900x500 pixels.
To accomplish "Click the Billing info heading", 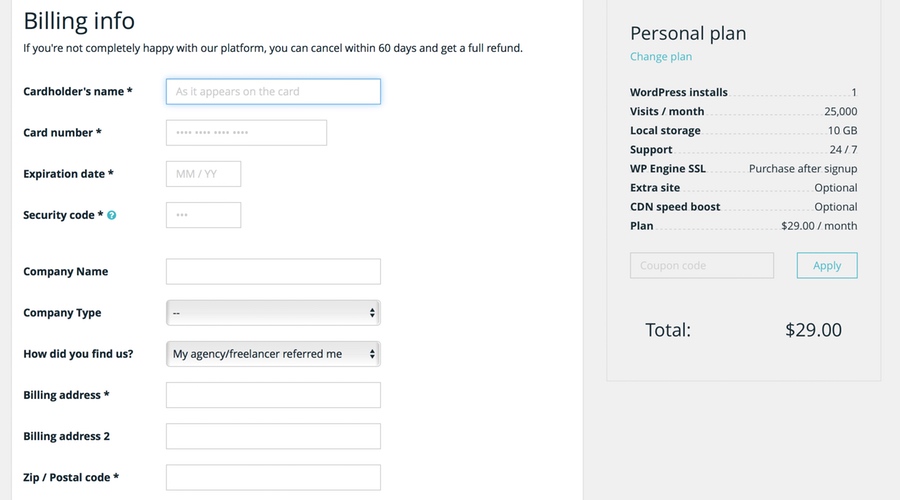I will [x=79, y=21].
